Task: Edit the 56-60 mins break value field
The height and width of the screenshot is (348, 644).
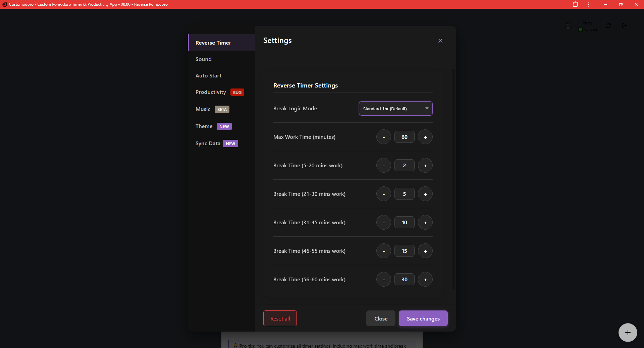Action: pos(405,279)
